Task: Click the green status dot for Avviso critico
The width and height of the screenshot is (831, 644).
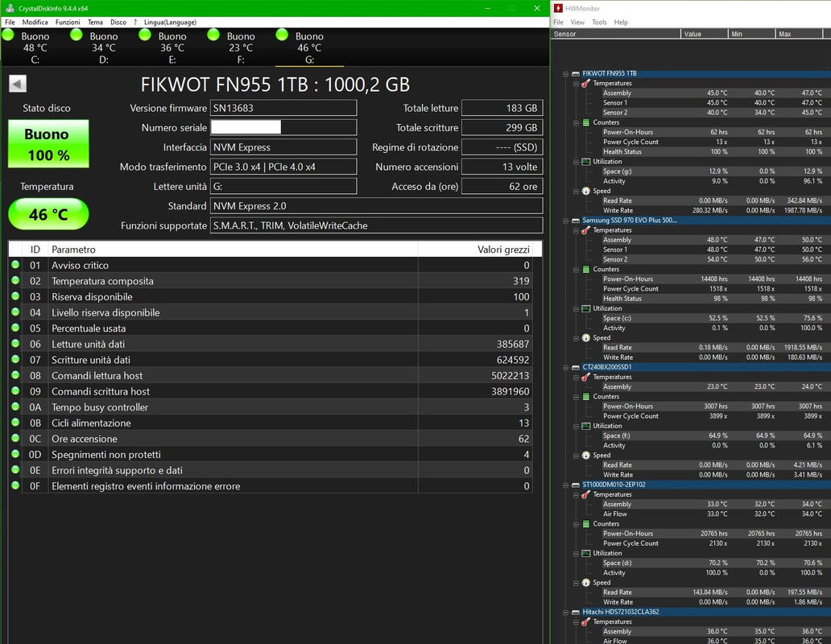Action: coord(15,264)
